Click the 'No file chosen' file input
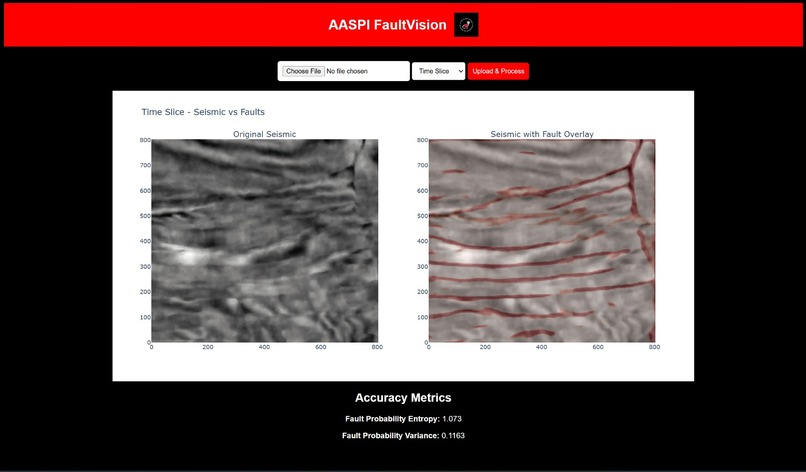 coord(343,71)
